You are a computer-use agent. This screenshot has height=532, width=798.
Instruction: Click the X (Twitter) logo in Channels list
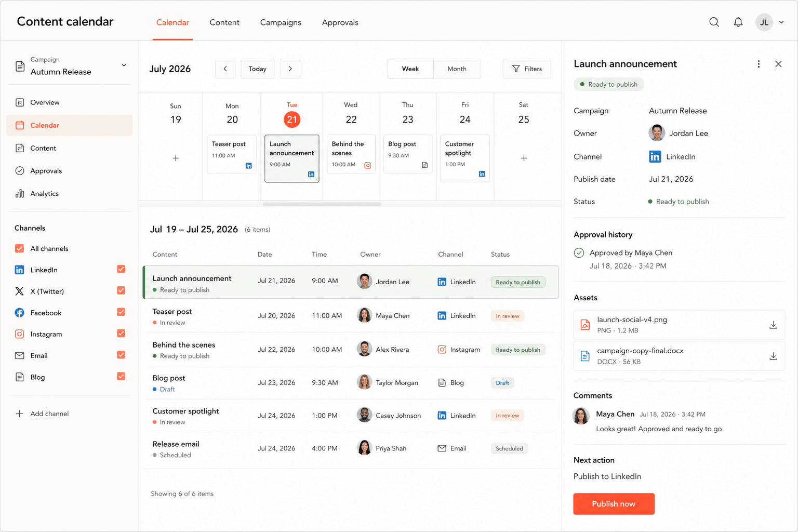19,291
